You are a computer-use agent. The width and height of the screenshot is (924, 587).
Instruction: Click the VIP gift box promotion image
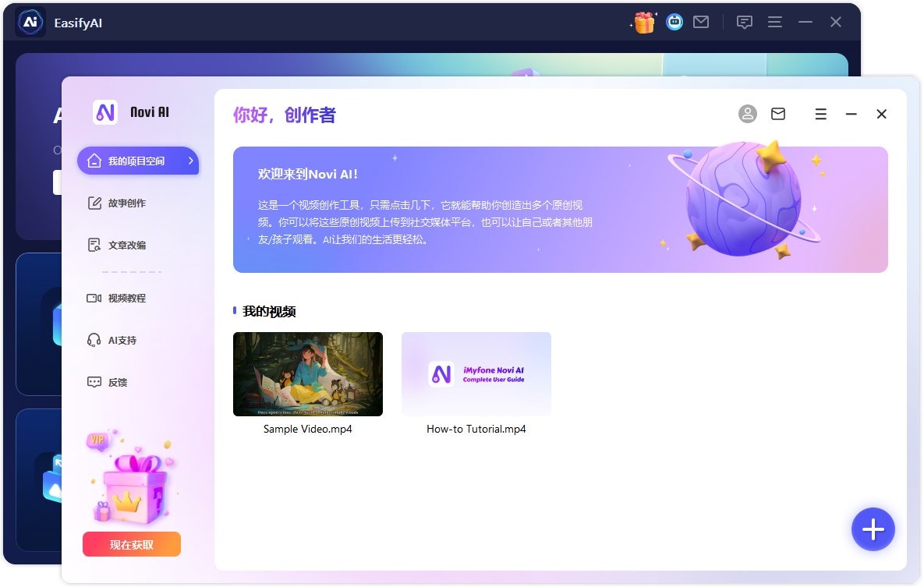click(x=132, y=477)
